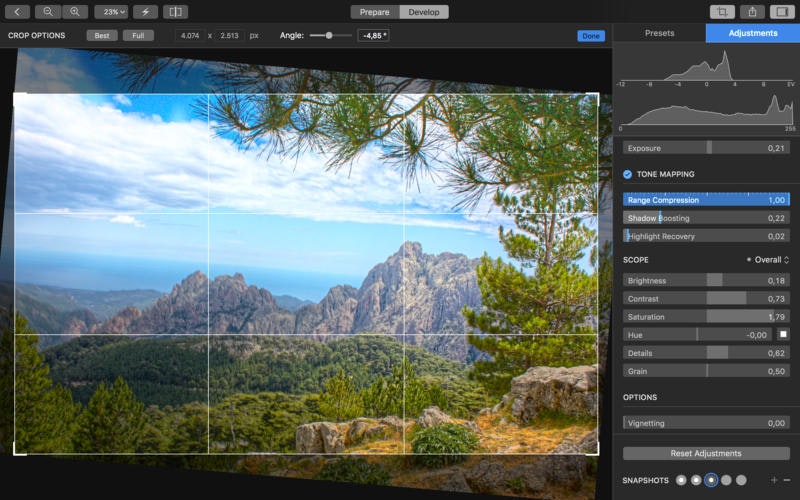This screenshot has width=800, height=500.
Task: Toggle the split compare view icon
Action: point(176,12)
